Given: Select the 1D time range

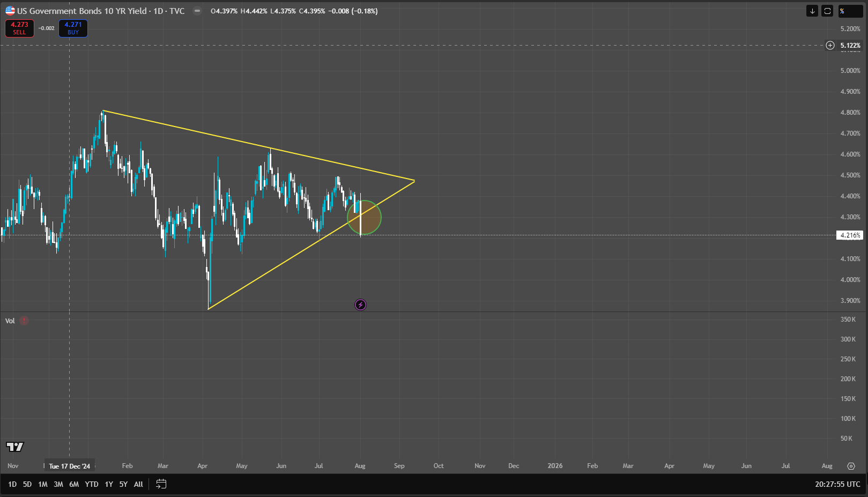Looking at the screenshot, I should (x=12, y=484).
